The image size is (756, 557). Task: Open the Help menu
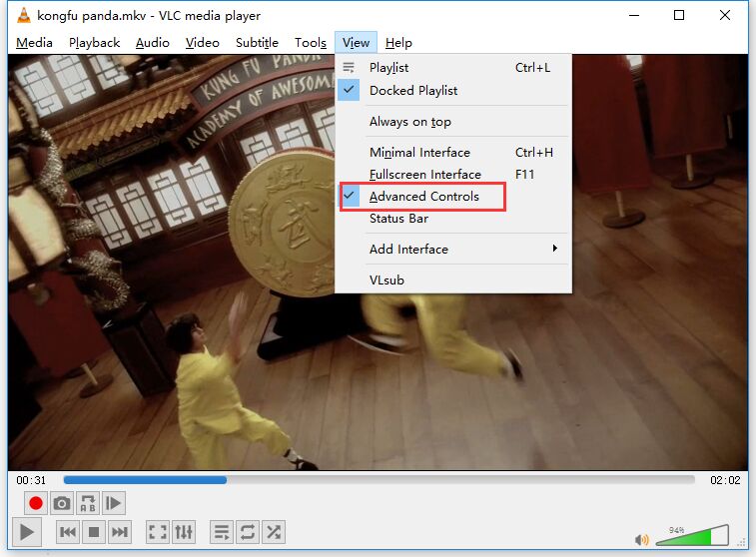[x=398, y=43]
